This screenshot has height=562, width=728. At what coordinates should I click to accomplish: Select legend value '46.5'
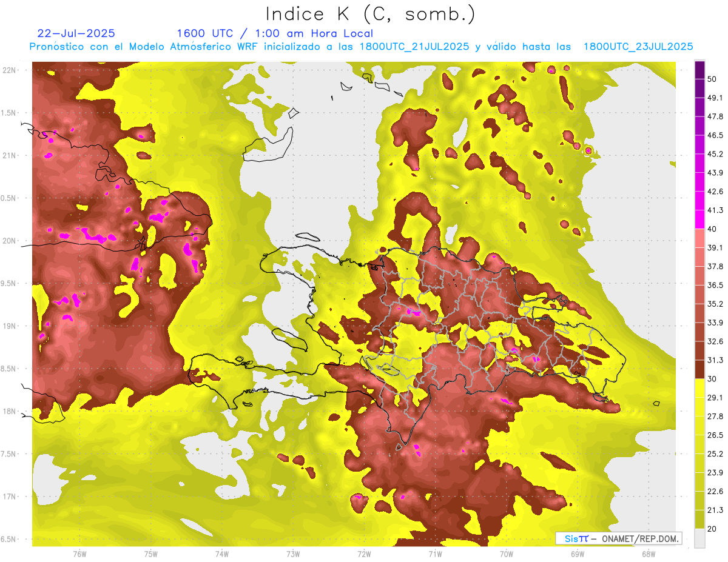715,135
